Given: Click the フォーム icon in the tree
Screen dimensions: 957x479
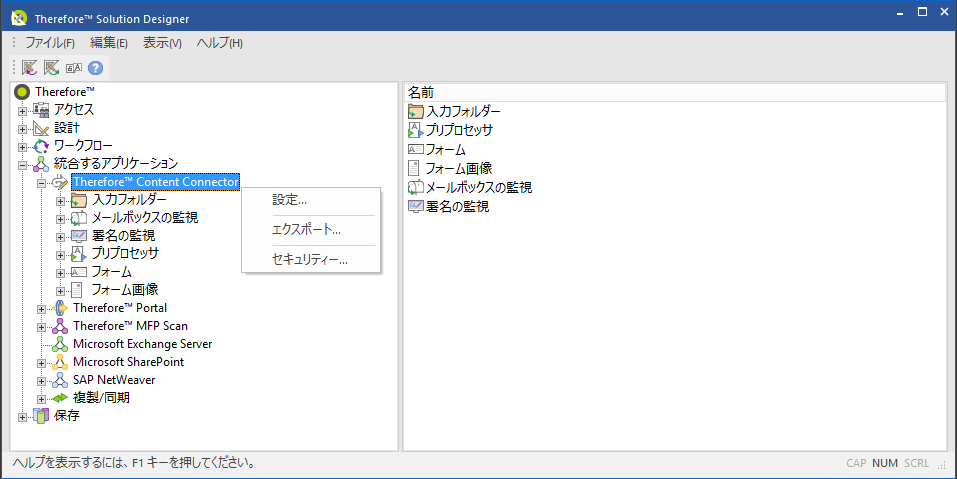Looking at the screenshot, I should 79,272.
